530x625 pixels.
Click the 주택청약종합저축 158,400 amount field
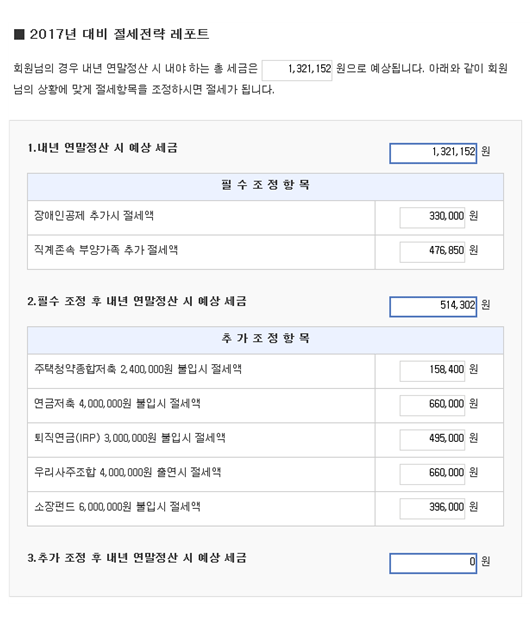point(432,371)
